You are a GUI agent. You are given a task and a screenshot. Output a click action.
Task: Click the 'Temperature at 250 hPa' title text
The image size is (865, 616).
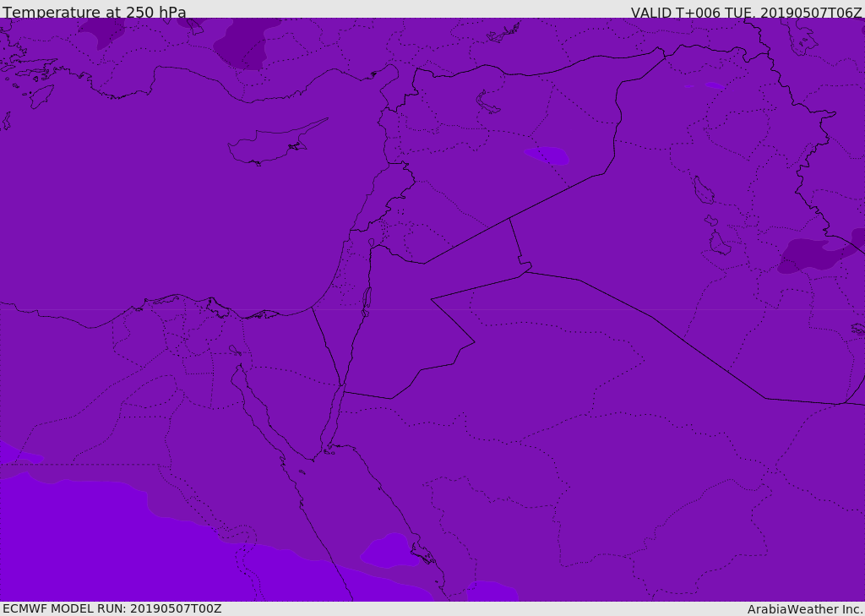[95, 12]
